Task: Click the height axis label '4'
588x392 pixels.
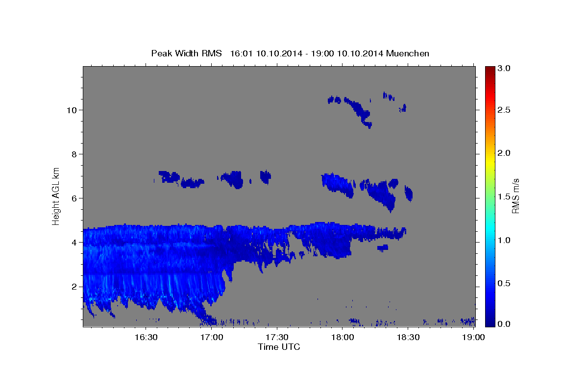Action: pyautogui.click(x=74, y=242)
